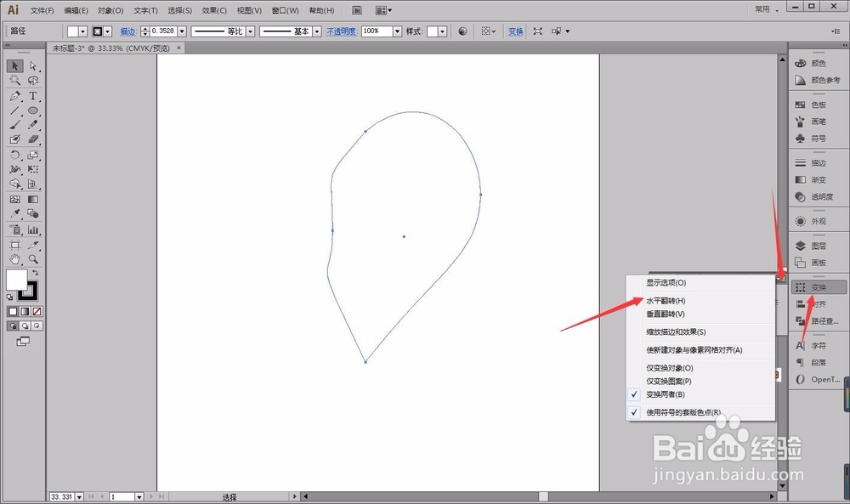Select the Hand tool
This screenshot has height=504, width=850.
14,259
